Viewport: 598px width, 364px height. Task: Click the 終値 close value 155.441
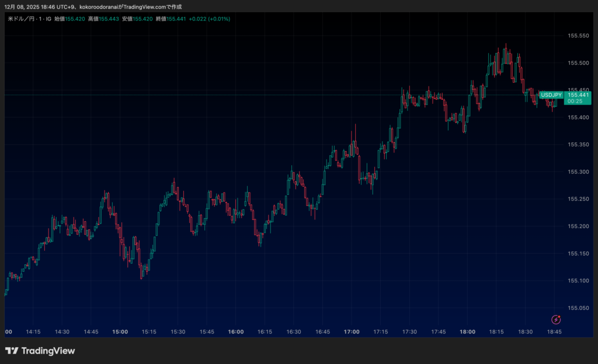176,19
